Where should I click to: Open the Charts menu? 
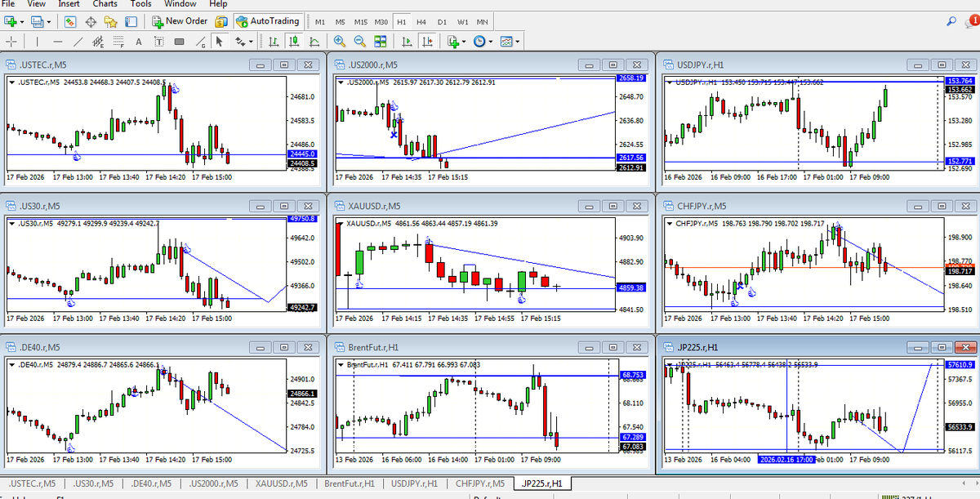(x=105, y=3)
